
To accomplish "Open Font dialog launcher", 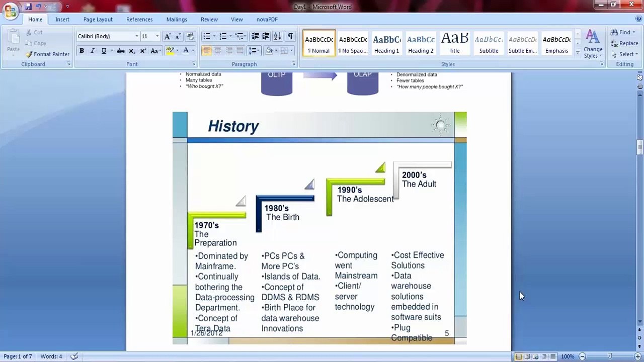I will pyautogui.click(x=194, y=64).
